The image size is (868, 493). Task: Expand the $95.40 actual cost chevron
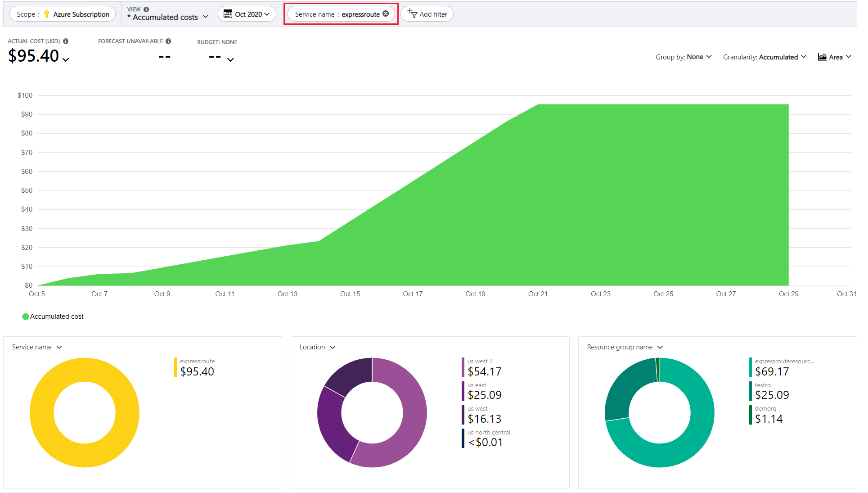(66, 59)
